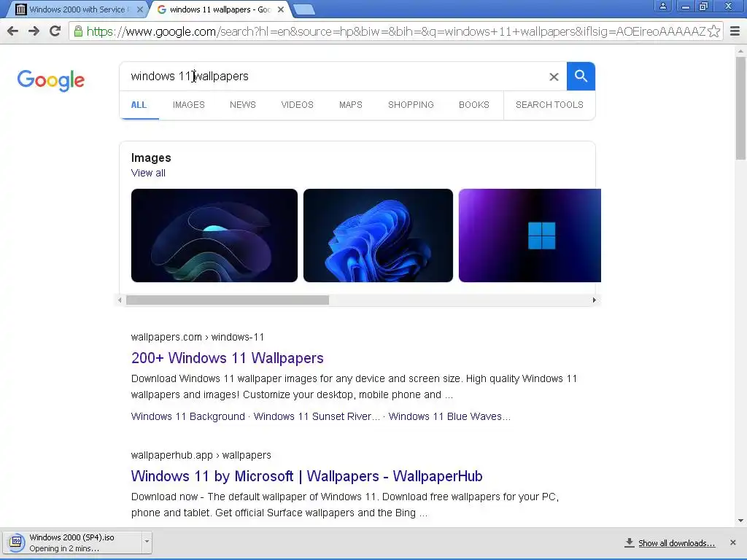
Task: Switch to the MAPS search tab
Action: [351, 105]
